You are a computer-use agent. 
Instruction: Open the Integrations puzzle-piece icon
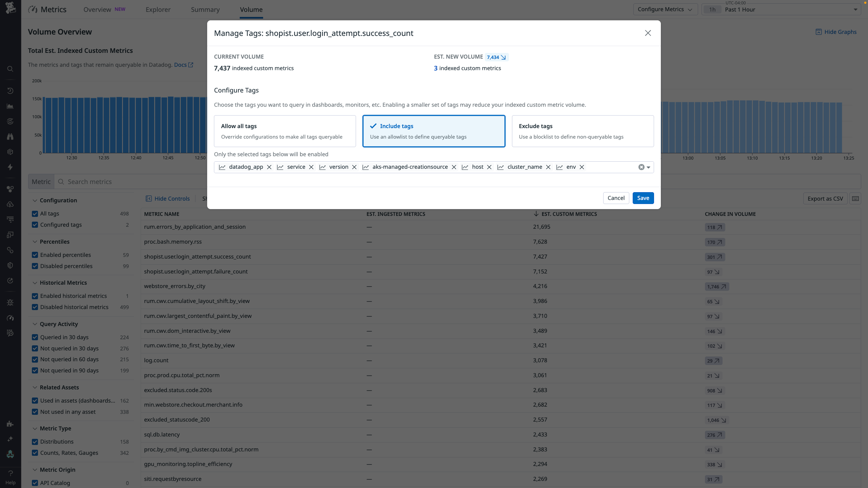point(10,424)
